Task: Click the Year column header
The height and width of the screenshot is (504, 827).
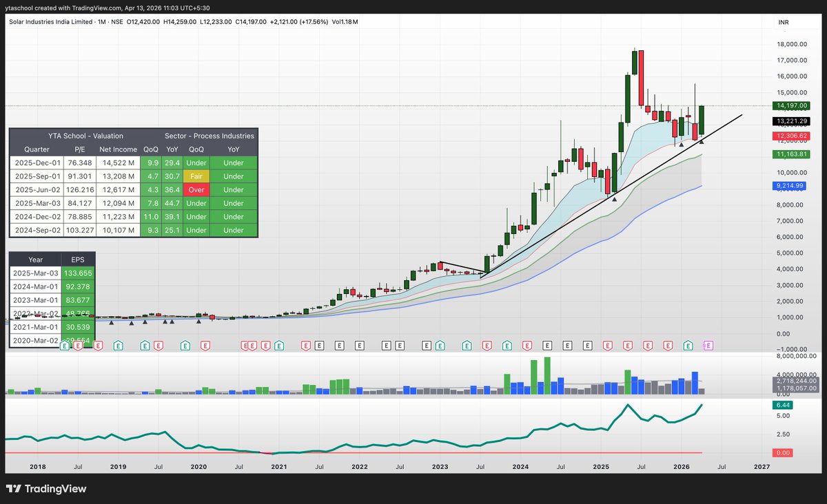Action: pos(36,260)
